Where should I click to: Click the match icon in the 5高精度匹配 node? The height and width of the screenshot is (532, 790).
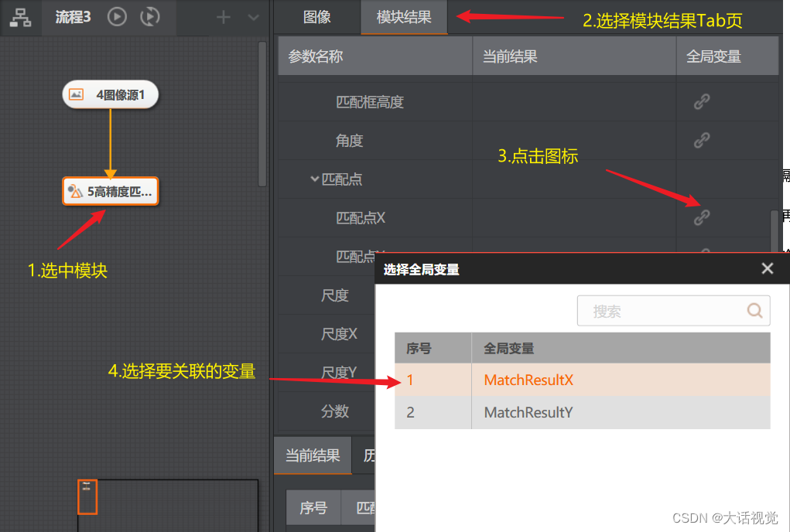[75, 191]
